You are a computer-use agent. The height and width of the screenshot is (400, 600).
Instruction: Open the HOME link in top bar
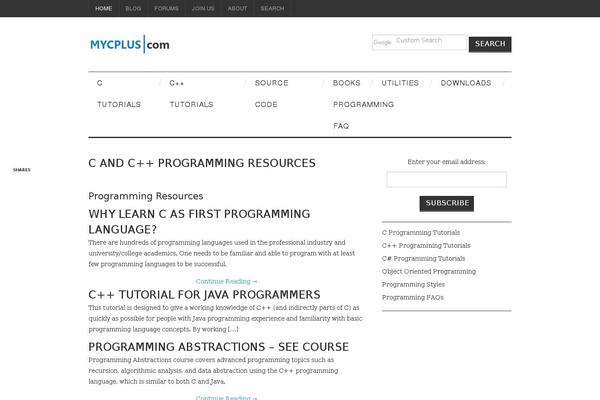(x=104, y=8)
